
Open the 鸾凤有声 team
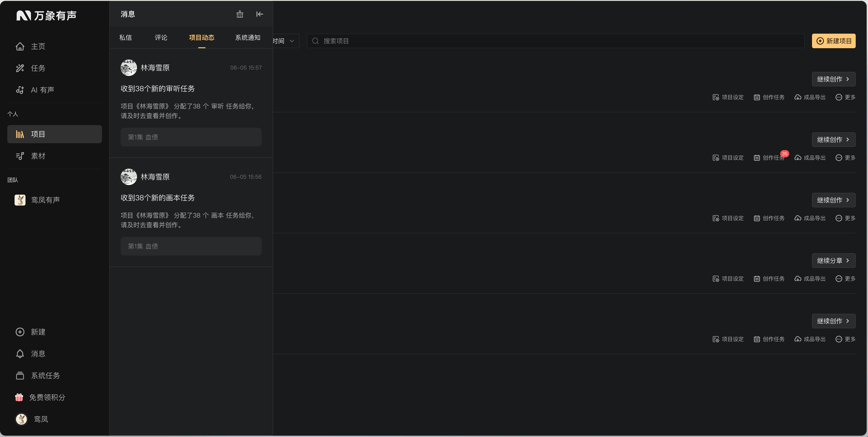54,200
